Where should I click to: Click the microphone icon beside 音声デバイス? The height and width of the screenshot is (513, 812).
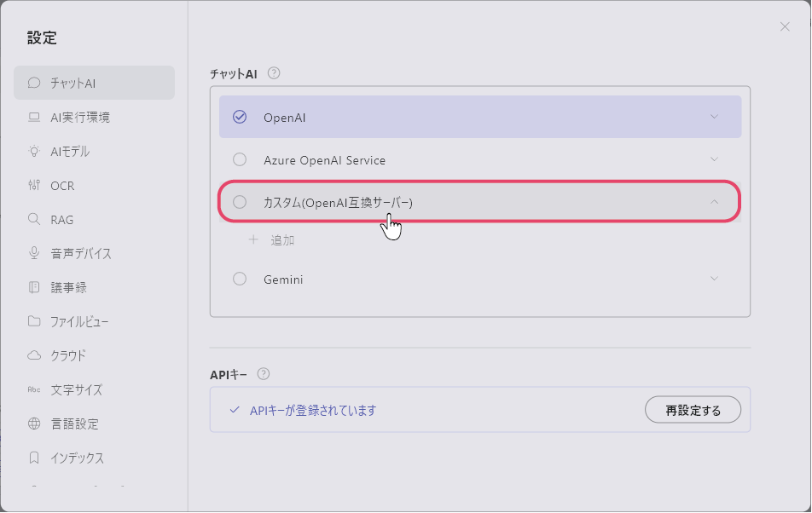pos(34,253)
